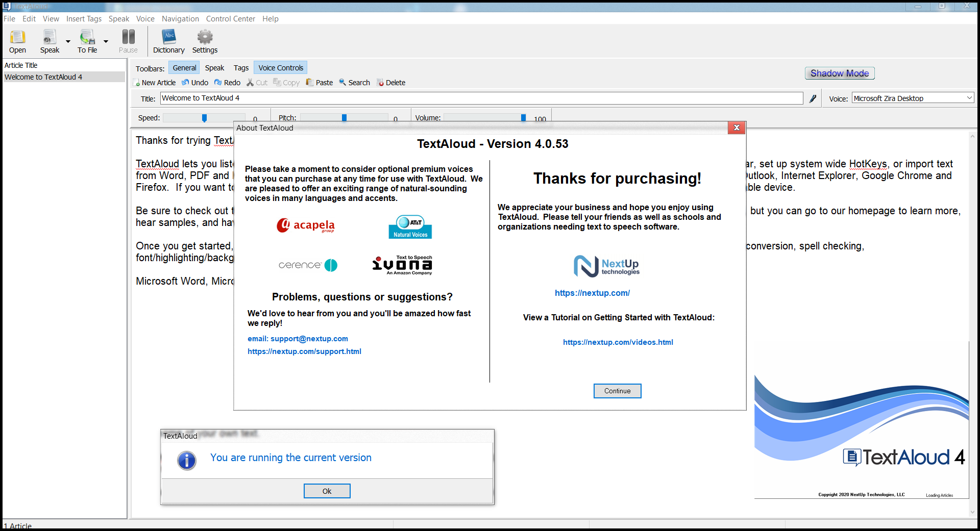Click the pen icon beside Title field
980x531 pixels.
click(x=813, y=98)
